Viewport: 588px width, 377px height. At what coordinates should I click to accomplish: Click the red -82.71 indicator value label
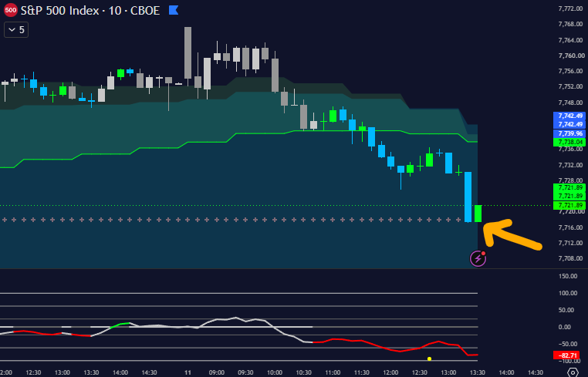coord(566,355)
